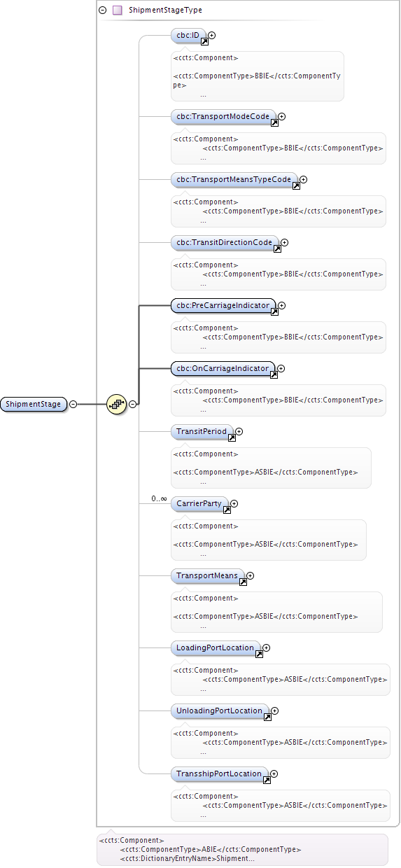The width and height of the screenshot is (401, 868).
Task: Click the ShipmentStageType type icon
Action: [118, 10]
